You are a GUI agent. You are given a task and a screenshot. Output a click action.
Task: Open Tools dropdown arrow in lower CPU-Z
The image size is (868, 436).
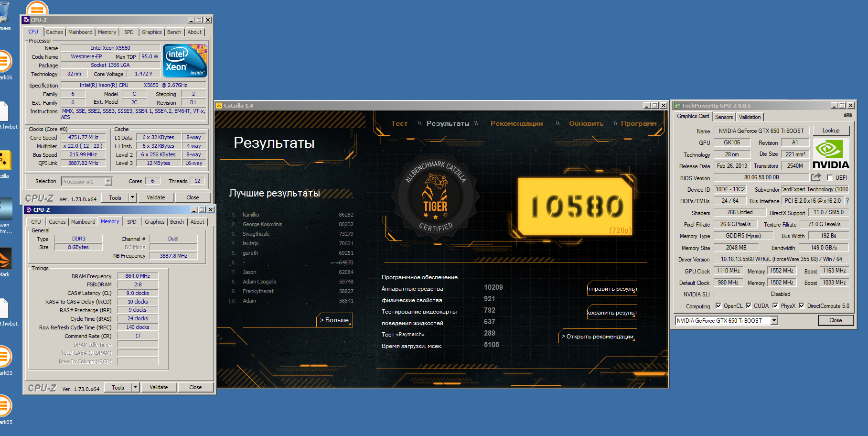(135, 387)
